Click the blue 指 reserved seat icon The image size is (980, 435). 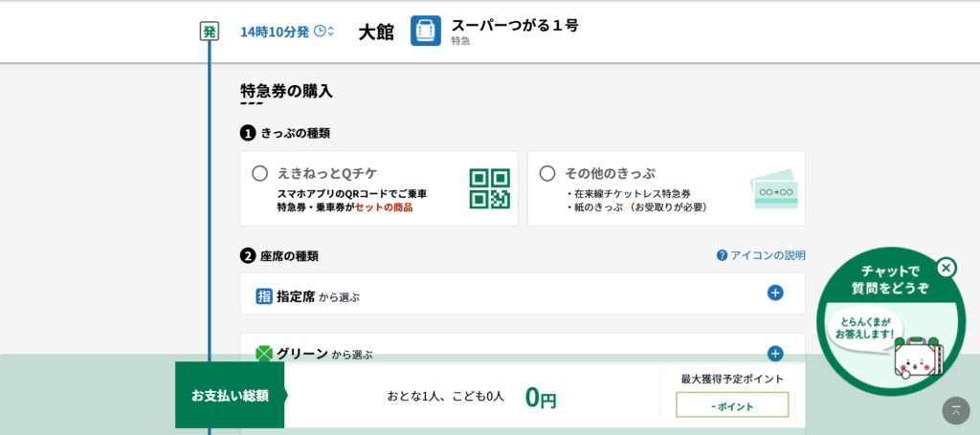264,296
